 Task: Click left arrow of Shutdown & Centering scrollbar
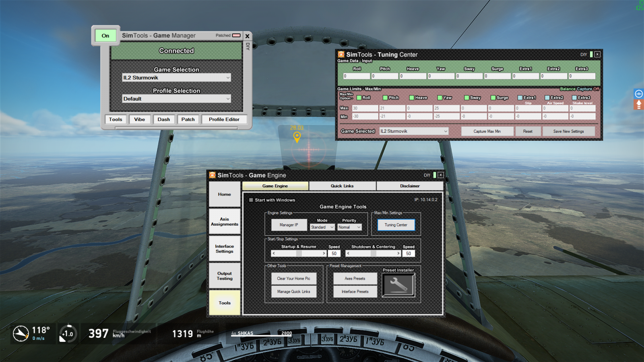click(x=348, y=253)
